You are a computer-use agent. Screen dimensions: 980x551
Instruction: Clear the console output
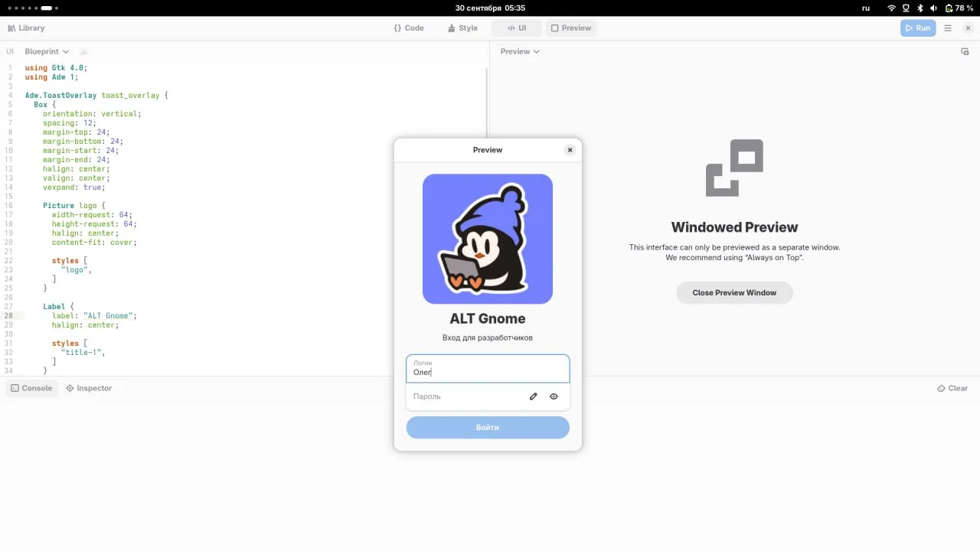click(x=952, y=388)
